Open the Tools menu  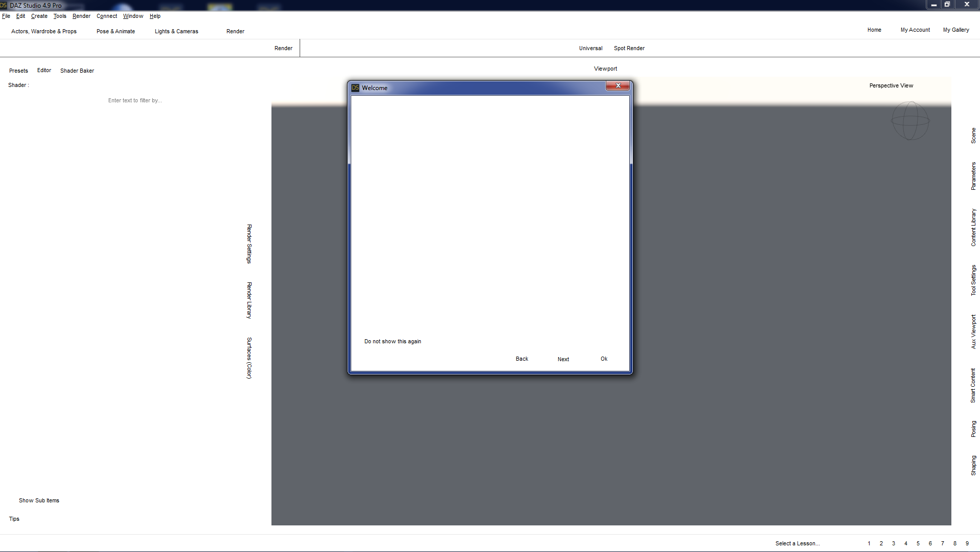60,16
